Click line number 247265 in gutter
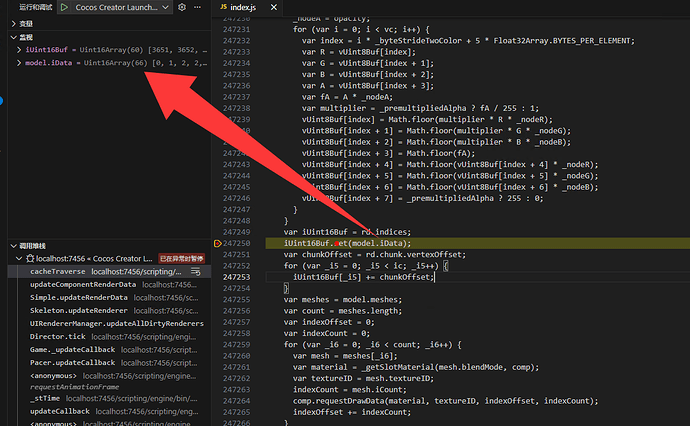The image size is (690, 426). point(236,412)
